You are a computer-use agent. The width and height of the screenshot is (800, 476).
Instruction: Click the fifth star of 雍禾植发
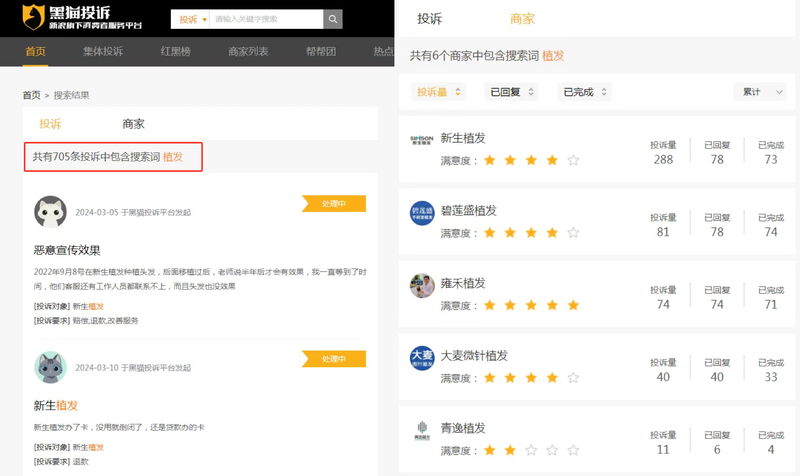(x=573, y=305)
